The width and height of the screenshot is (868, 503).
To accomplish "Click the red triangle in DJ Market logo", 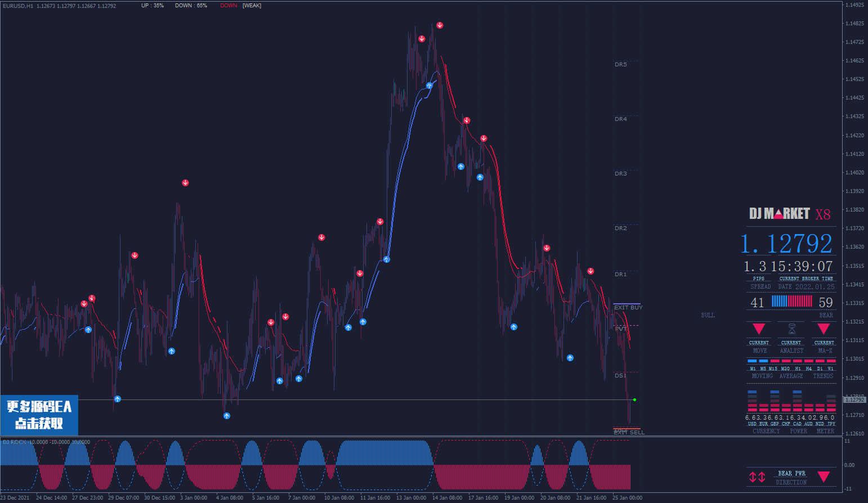I will [x=779, y=214].
